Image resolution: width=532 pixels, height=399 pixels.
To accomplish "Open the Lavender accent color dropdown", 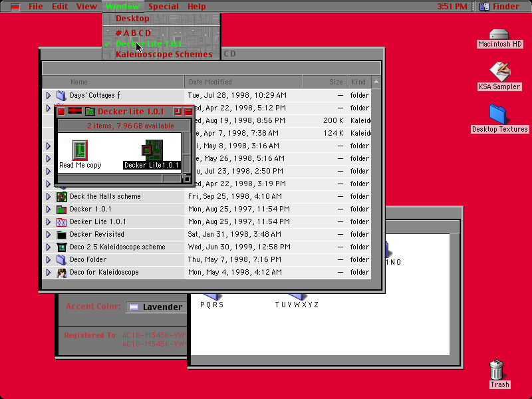I will coord(156,307).
